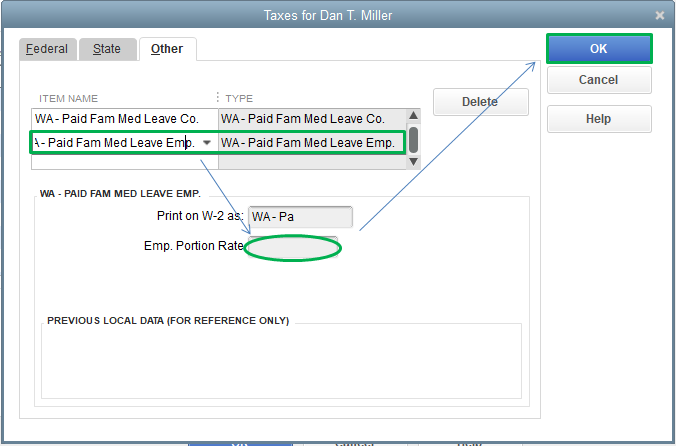
Task: Switch to the State tab
Action: [x=107, y=49]
